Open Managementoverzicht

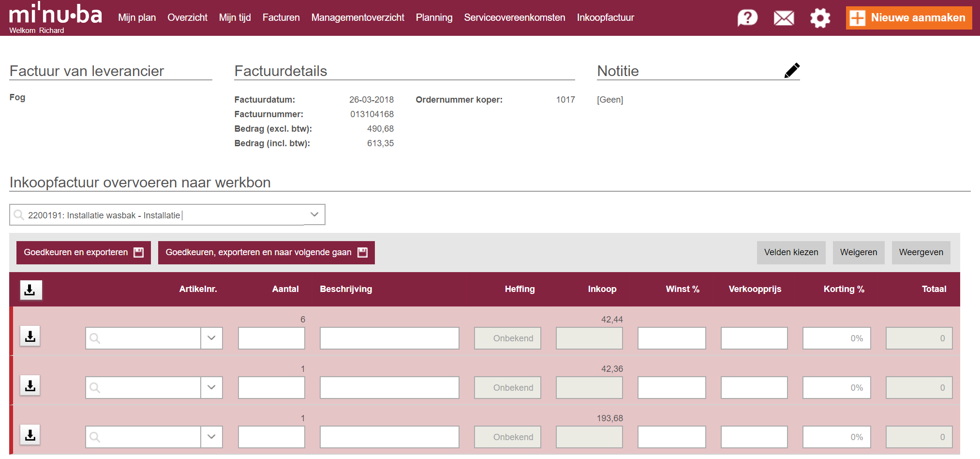pos(357,17)
